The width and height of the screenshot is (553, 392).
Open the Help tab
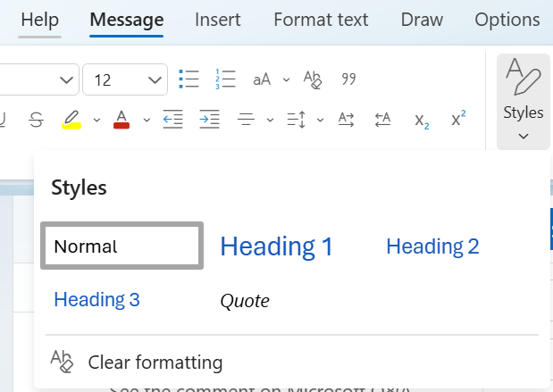[x=39, y=20]
